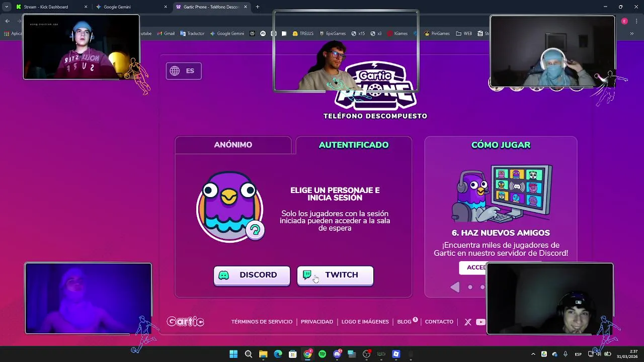The width and height of the screenshot is (644, 362).
Task: Open Spotify from taskbar
Action: (x=322, y=354)
